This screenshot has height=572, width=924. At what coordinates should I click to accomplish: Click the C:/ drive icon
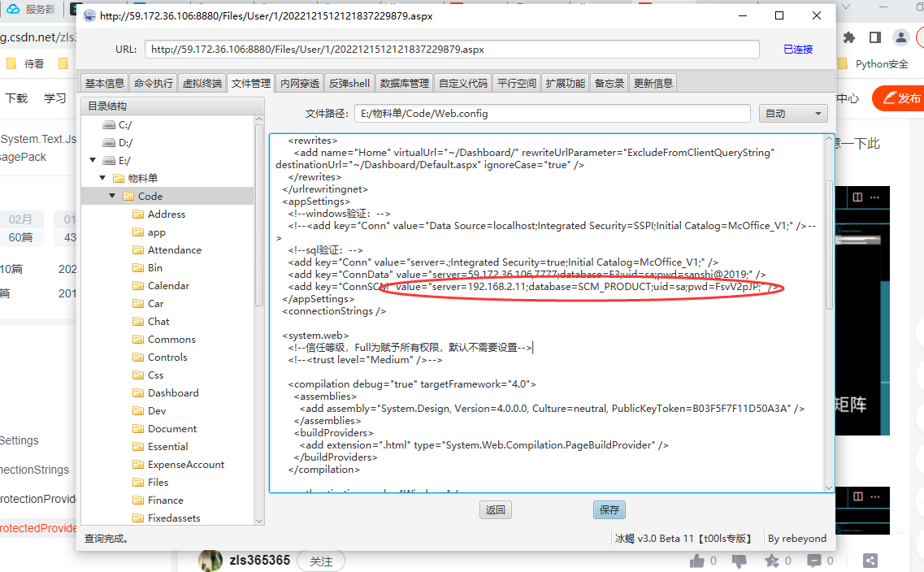pyautogui.click(x=108, y=125)
